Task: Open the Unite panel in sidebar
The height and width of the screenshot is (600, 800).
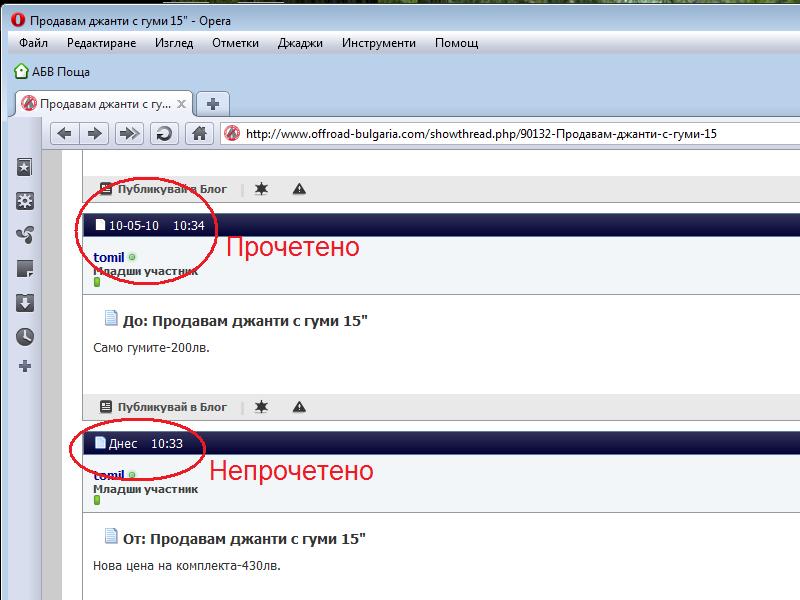Action: 24,235
